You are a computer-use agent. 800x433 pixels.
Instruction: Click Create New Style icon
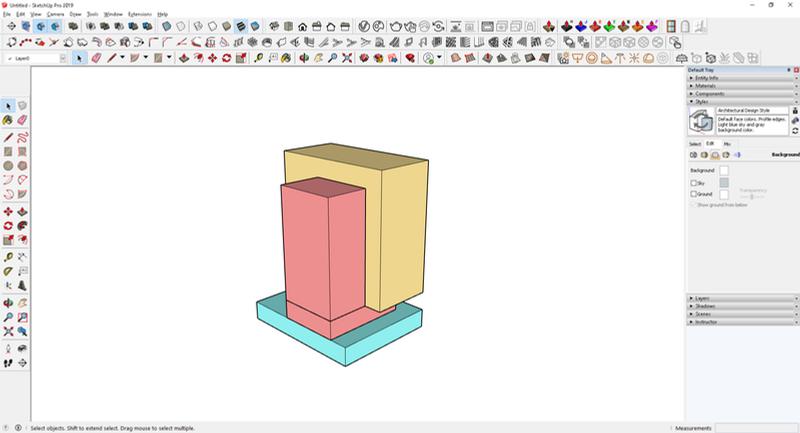tap(795, 120)
